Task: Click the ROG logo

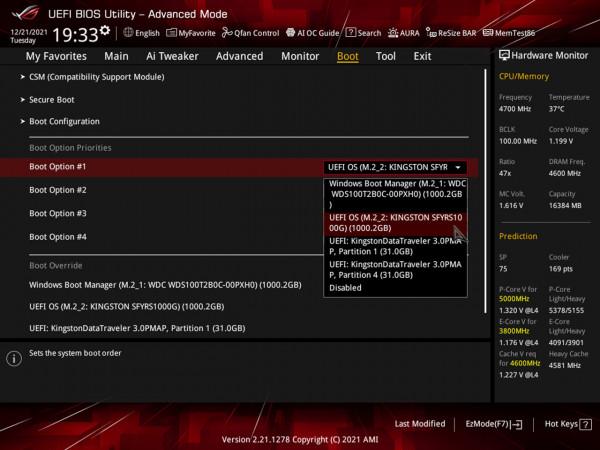Action: [x=25, y=13]
